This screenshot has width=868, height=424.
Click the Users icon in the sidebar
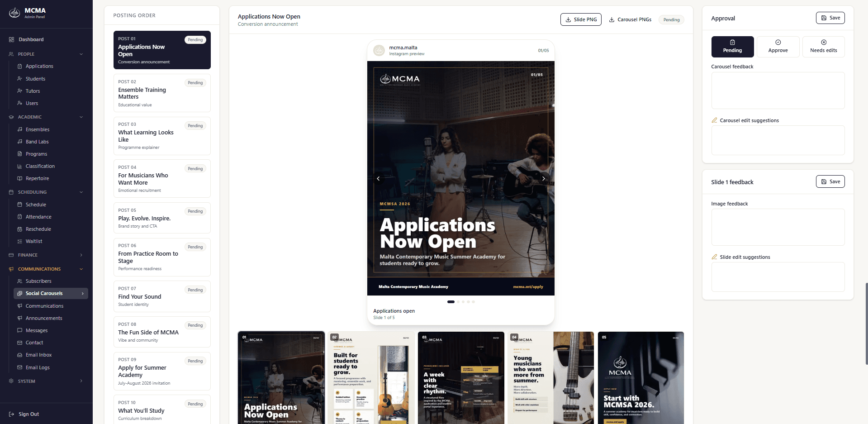19,103
